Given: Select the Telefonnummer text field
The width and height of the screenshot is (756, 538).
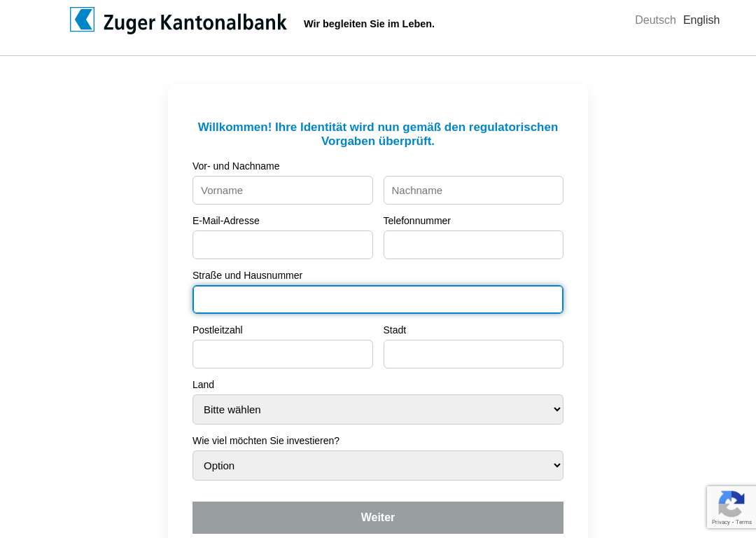Looking at the screenshot, I should tap(473, 244).
